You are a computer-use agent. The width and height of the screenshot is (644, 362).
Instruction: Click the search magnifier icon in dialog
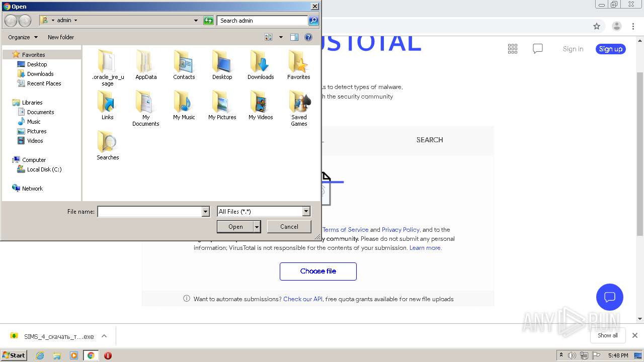pyautogui.click(x=313, y=21)
